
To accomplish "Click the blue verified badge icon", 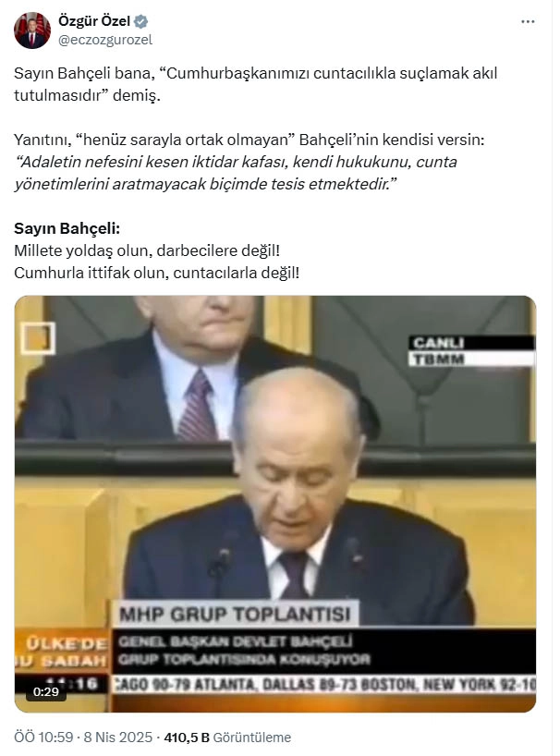I will click(140, 21).
